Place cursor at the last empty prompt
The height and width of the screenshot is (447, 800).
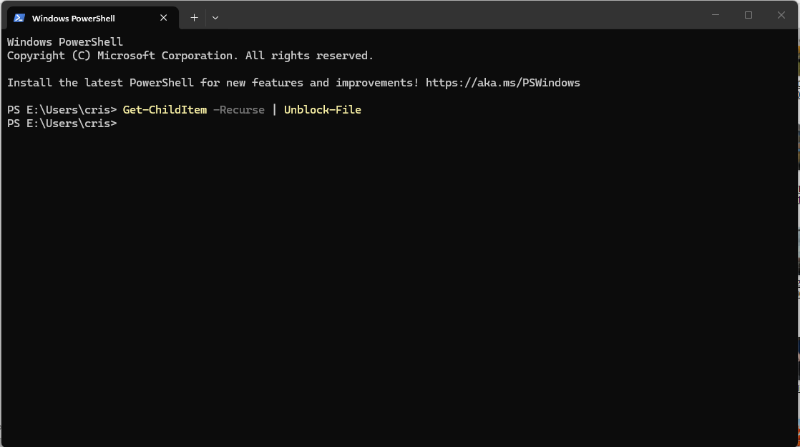[x=122, y=123]
